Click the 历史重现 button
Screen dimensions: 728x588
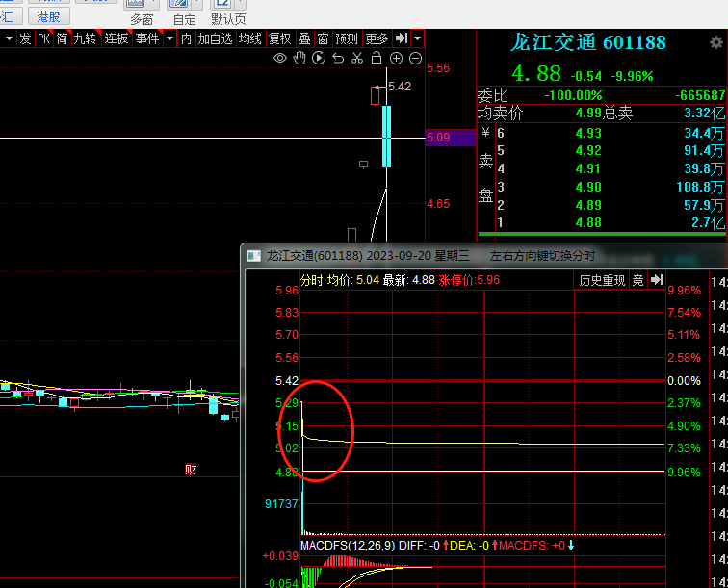click(x=602, y=280)
